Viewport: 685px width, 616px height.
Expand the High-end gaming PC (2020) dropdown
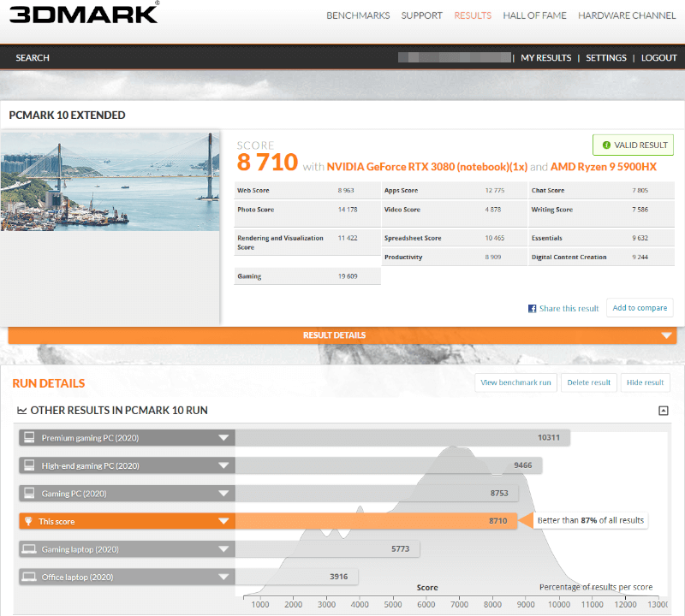tap(223, 466)
